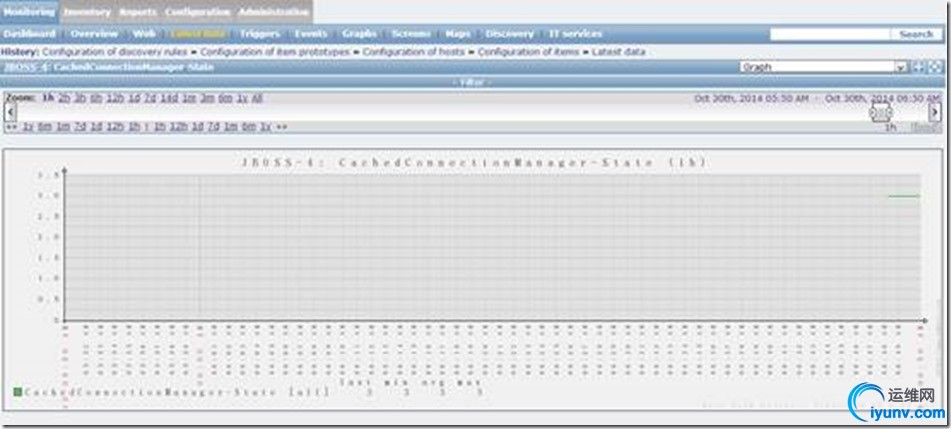Image resolution: width=951 pixels, height=429 pixels.
Task: Open history link Configuration of discovery rules
Action: (x=116, y=52)
